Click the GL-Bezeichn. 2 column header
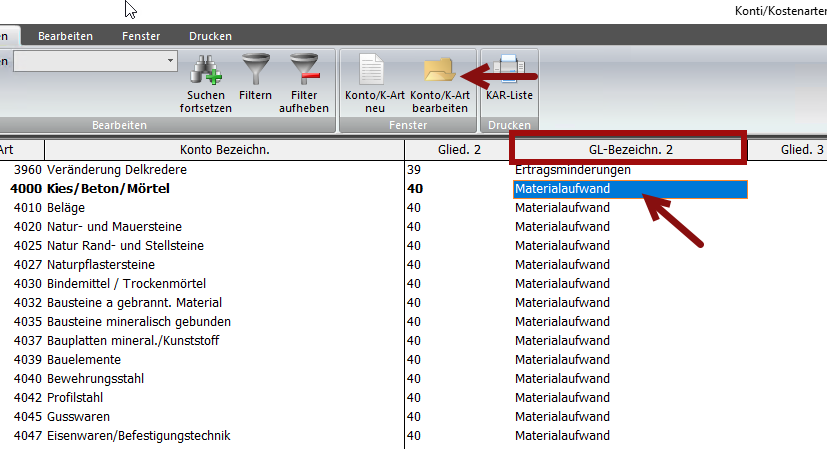This screenshot has height=449, width=827. pos(628,150)
